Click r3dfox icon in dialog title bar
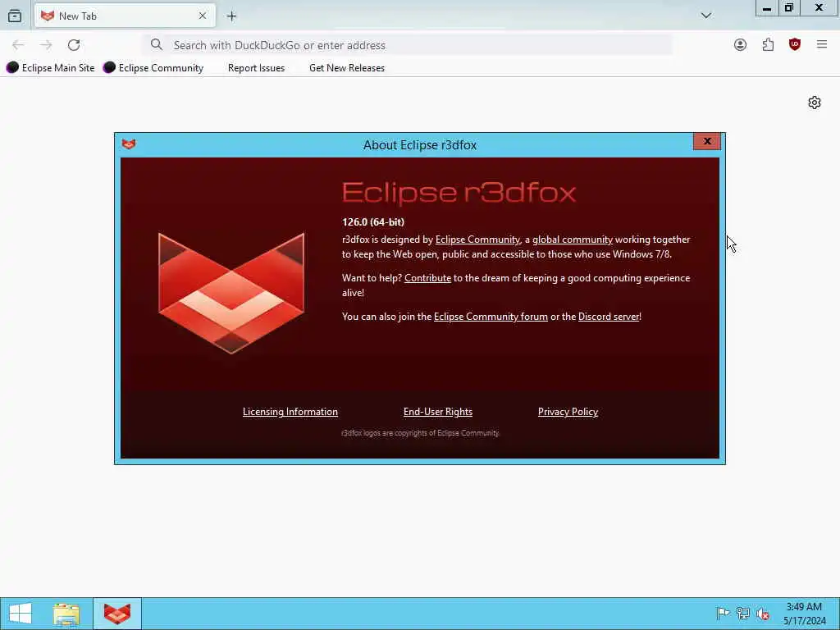Screen dimensions: 840x630 [x=129, y=144]
